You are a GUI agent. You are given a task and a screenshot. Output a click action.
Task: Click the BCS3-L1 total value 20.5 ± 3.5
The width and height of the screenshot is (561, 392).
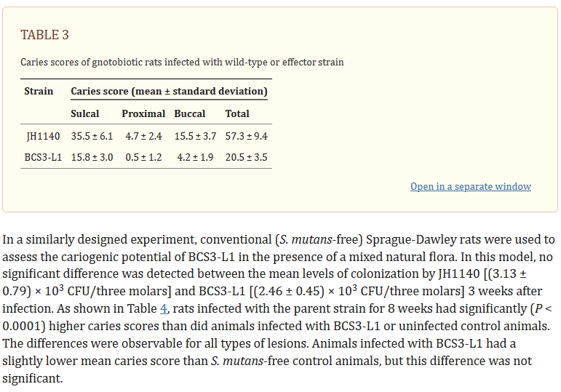[x=246, y=157]
